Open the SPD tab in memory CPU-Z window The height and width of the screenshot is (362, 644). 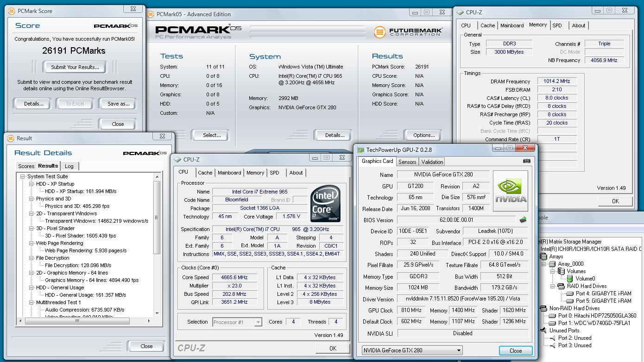coord(557,25)
